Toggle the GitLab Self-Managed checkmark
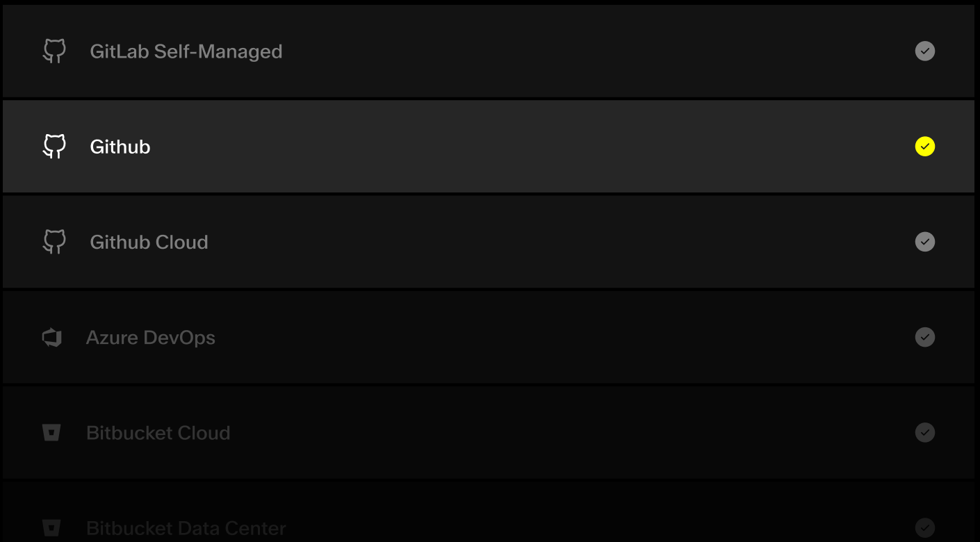Screen dimensions: 980x542 (x=924, y=51)
